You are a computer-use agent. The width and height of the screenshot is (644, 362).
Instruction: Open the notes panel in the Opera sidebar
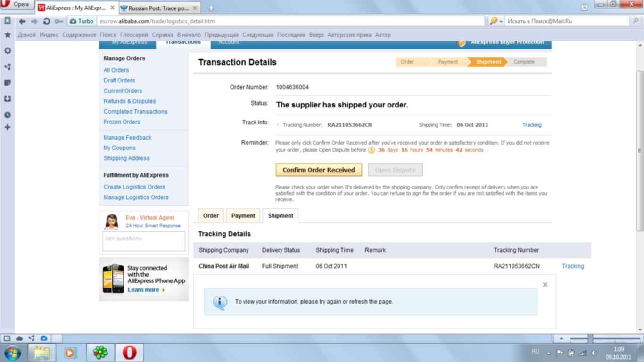click(x=8, y=83)
